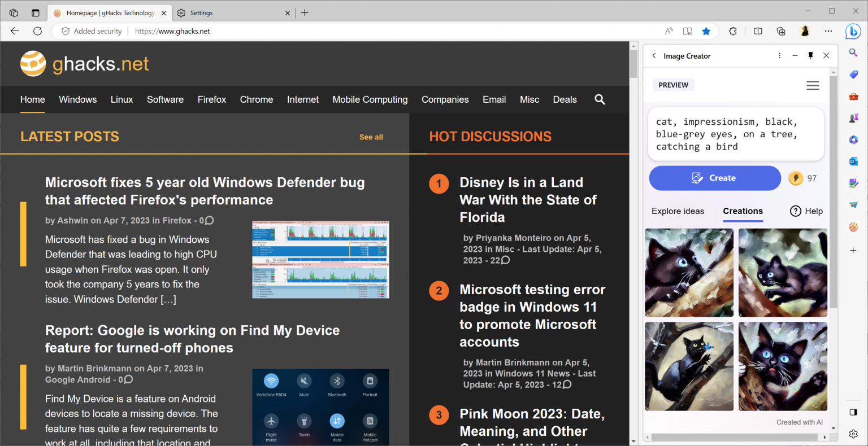Click the search icon on ghacks navigation bar

click(x=600, y=99)
